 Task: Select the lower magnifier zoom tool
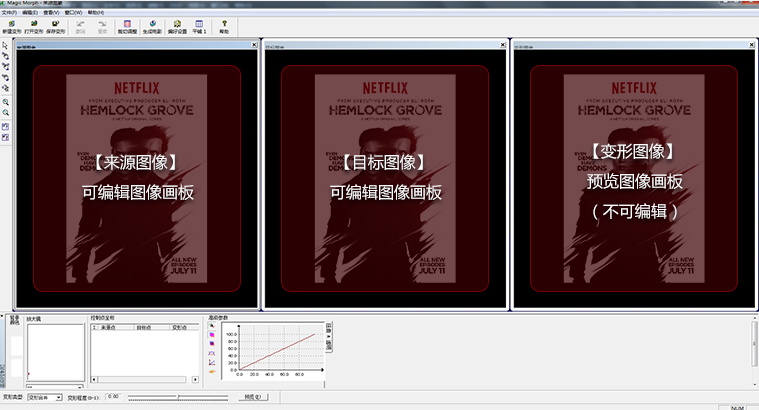[x=5, y=113]
